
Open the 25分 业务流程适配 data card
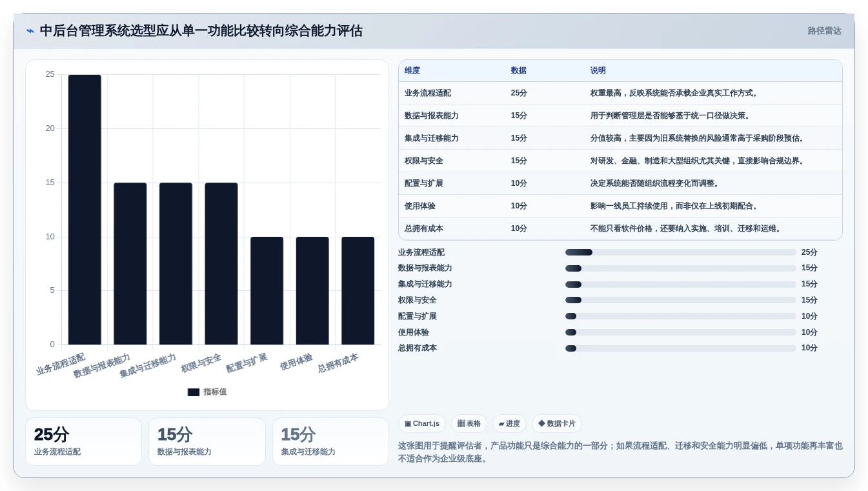tap(83, 442)
